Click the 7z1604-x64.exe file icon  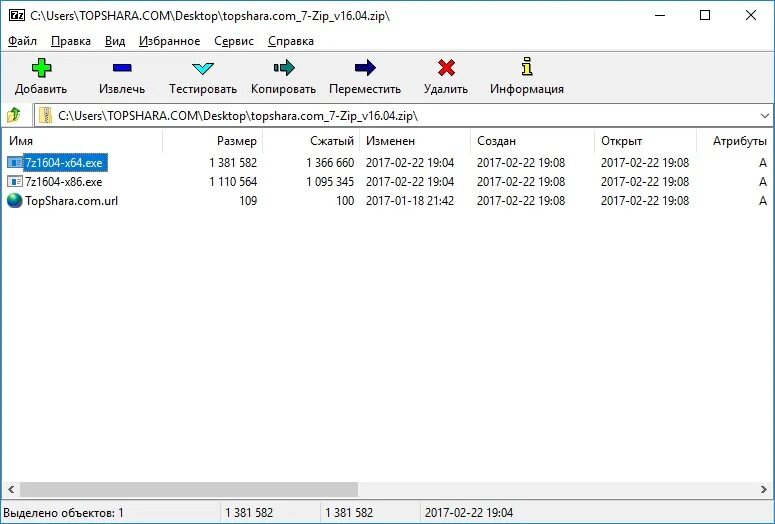pyautogui.click(x=15, y=163)
